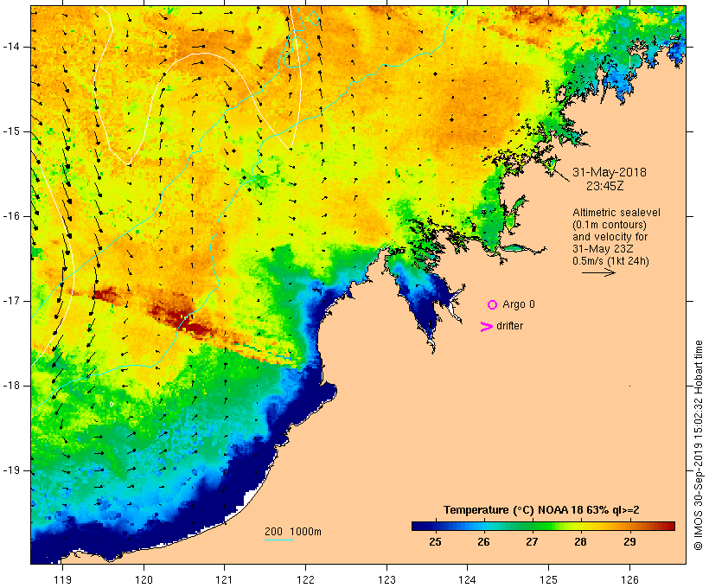Image resolution: width=709 pixels, height=588 pixels.
Task: Click the 'Temperature (°C) NOAA 18 63% ql>=2' title
Action: point(541,510)
